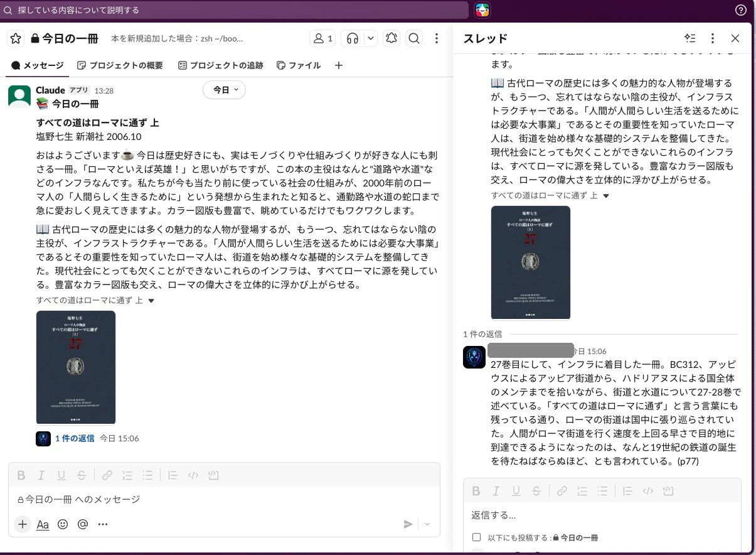Image resolution: width=756 pixels, height=555 pixels.
Task: Click Claude's green avatar in message
Action: tap(19, 96)
